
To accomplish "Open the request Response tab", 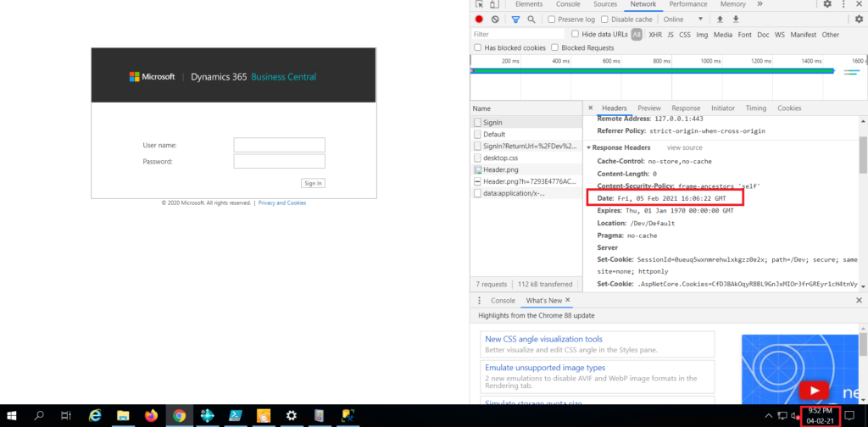I will 686,108.
